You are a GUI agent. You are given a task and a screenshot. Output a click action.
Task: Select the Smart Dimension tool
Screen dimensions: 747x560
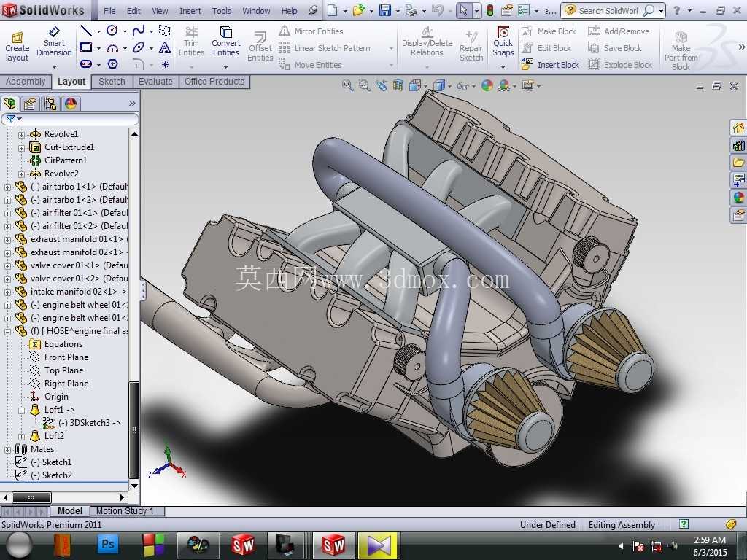(x=54, y=42)
